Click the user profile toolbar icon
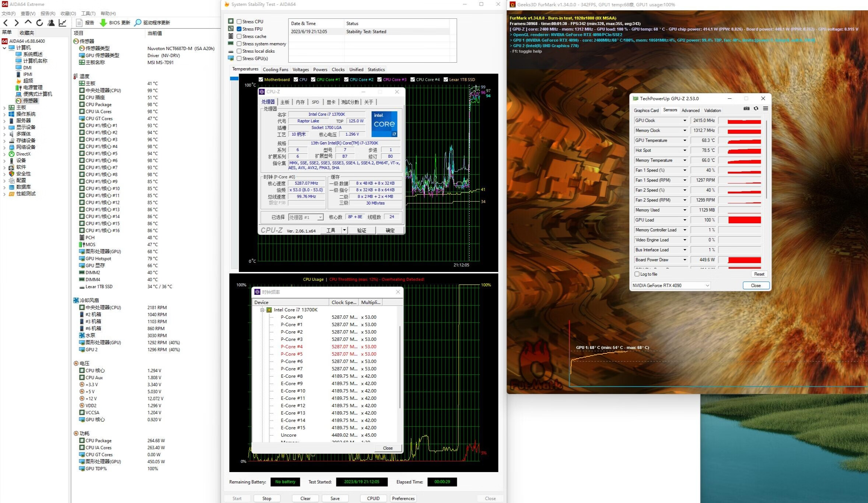This screenshot has width=868, height=503. pos(51,23)
